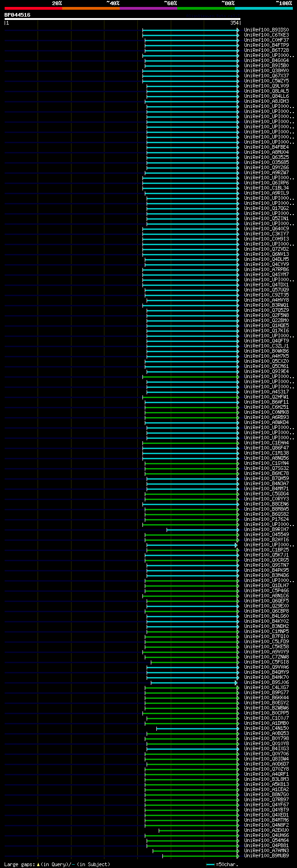Click the UniRef100_A2EKU0 hit label
This screenshot has width=297, height=868.
[266, 830]
